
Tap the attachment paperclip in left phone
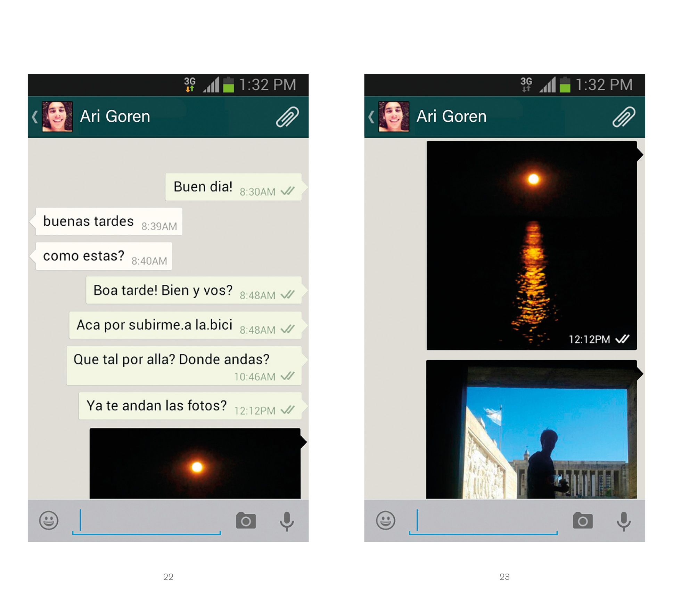coord(287,117)
